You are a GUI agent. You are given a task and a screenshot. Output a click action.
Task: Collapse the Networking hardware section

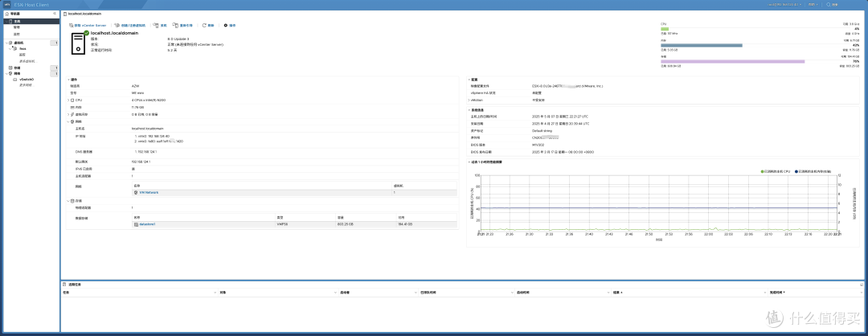tap(68, 121)
